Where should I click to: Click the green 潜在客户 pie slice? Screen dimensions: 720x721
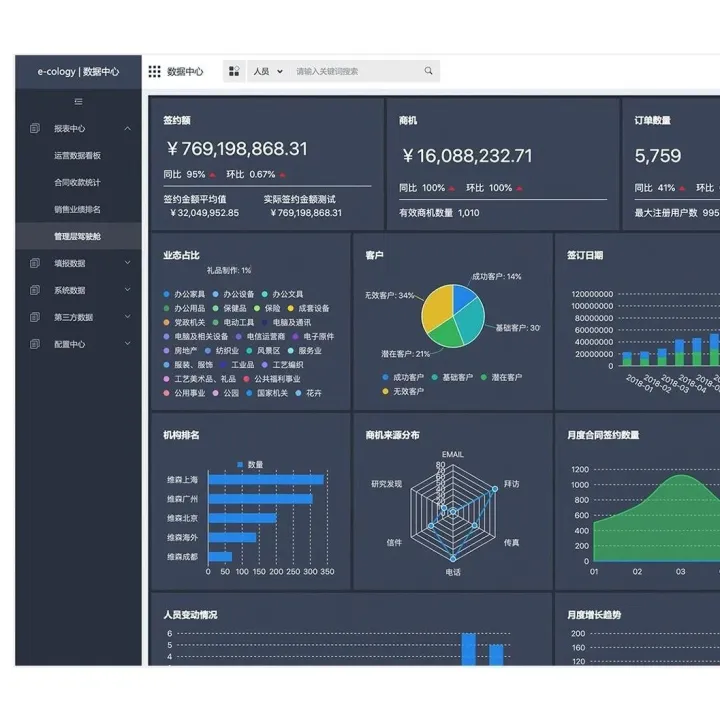(x=446, y=334)
